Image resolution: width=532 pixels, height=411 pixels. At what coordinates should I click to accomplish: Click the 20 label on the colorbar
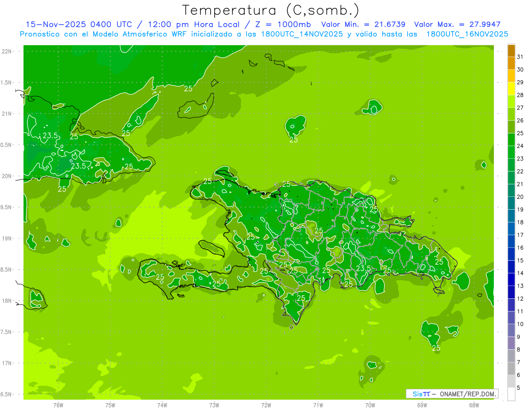tap(520, 196)
